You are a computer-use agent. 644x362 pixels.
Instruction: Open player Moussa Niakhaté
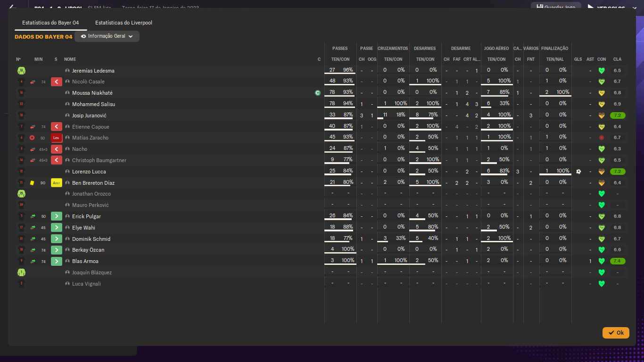(x=92, y=93)
